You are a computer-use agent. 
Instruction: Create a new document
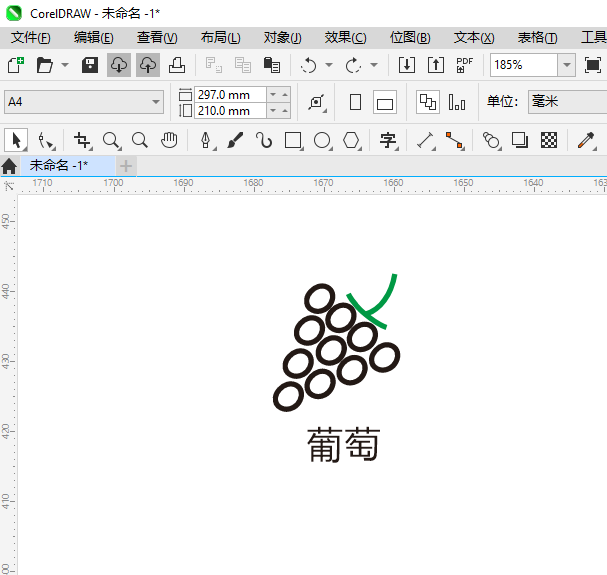[x=16, y=65]
